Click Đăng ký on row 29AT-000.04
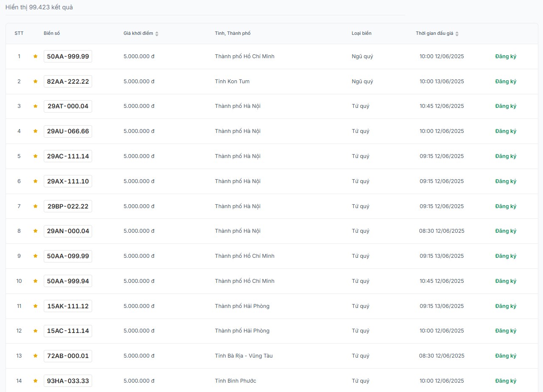 506,106
